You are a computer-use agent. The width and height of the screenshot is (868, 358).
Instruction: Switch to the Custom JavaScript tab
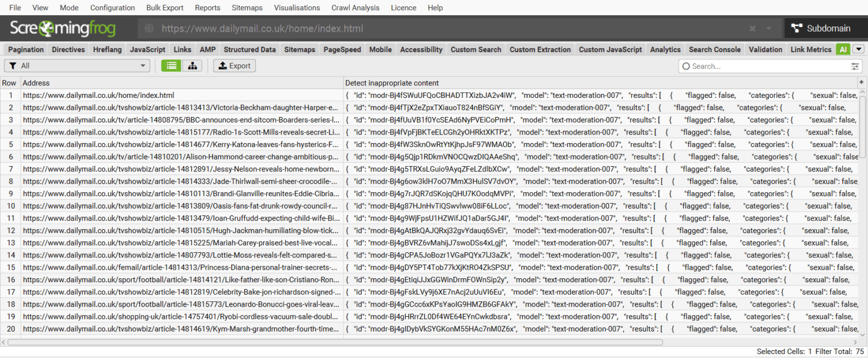pos(610,50)
